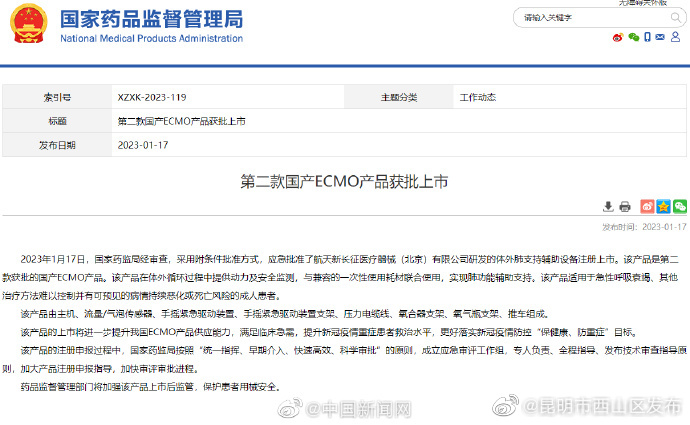Click the 发布时间: 2023-01-17 line

(644, 227)
